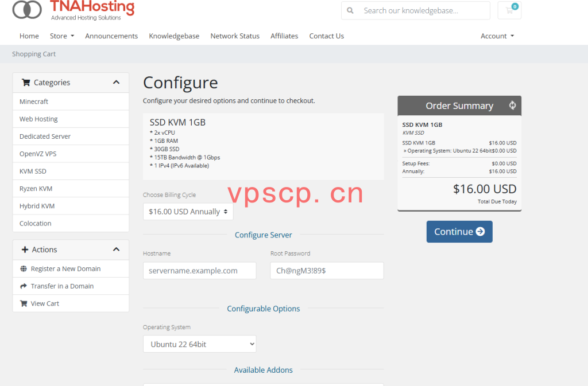Viewport: 588px width, 386px height.
Task: Click the search magnifier icon
Action: click(350, 10)
